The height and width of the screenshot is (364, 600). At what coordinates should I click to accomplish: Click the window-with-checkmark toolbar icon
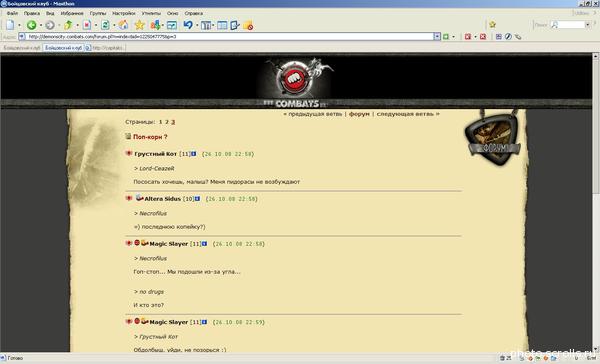[x=172, y=25]
